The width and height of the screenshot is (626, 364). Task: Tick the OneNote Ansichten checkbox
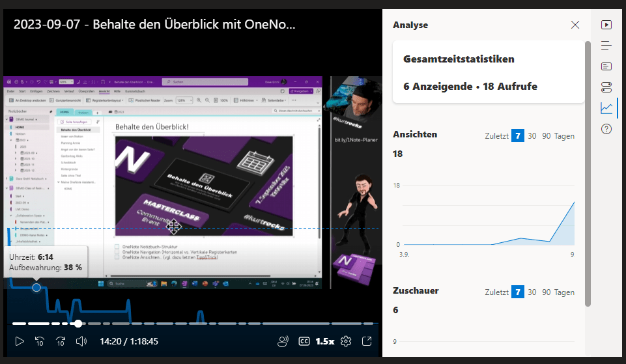[x=117, y=257]
